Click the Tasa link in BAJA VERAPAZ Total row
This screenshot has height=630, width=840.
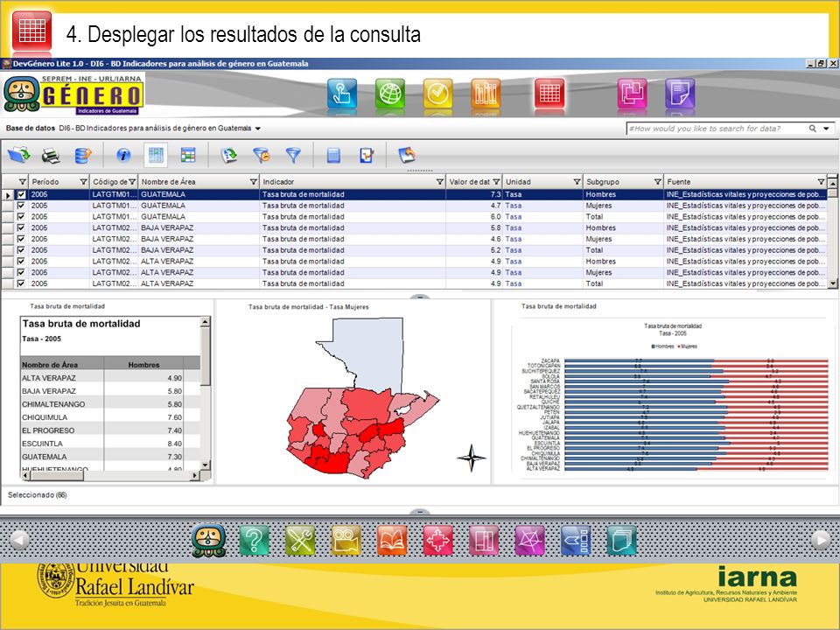tap(514, 250)
